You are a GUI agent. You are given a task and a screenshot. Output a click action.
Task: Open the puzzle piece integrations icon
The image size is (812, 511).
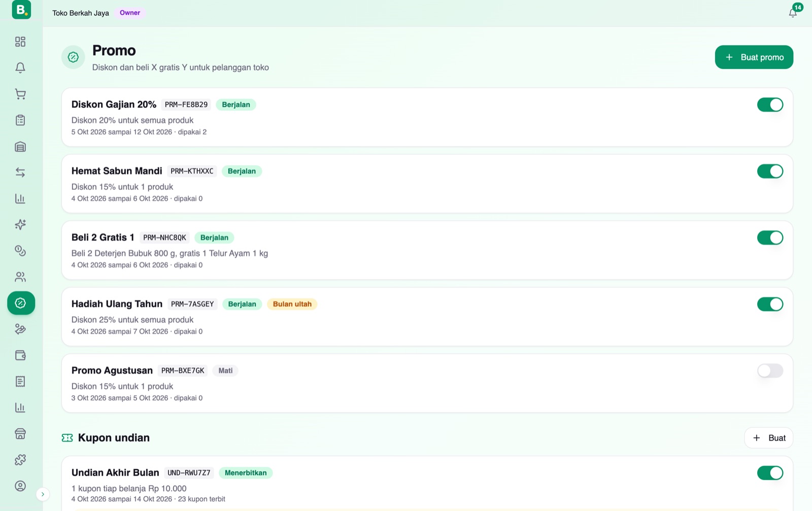point(20,460)
